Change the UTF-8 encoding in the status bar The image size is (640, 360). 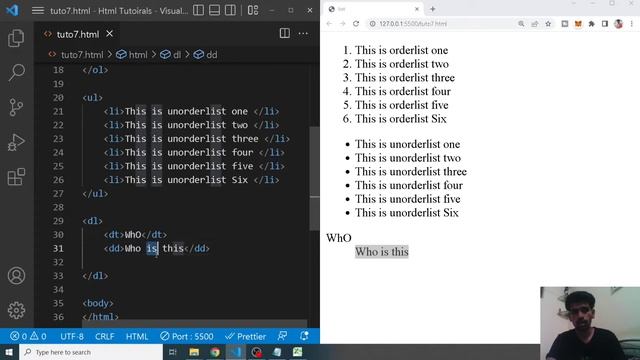coord(72,336)
